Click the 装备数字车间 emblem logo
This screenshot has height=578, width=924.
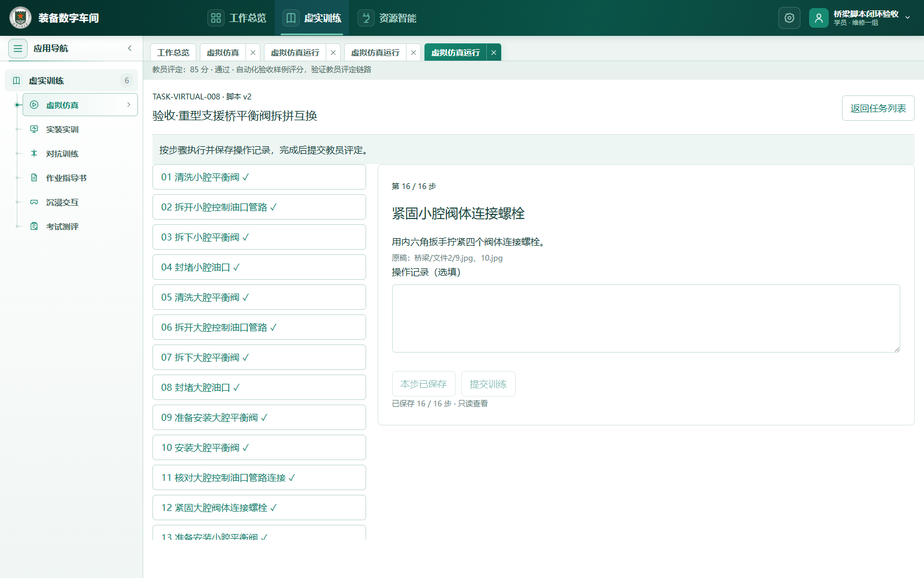click(x=20, y=18)
